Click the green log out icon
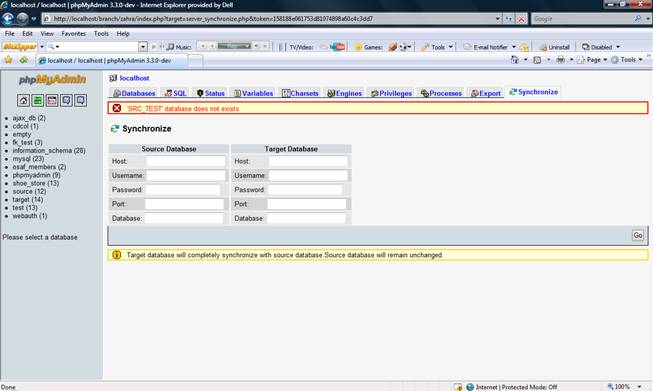 (x=37, y=100)
